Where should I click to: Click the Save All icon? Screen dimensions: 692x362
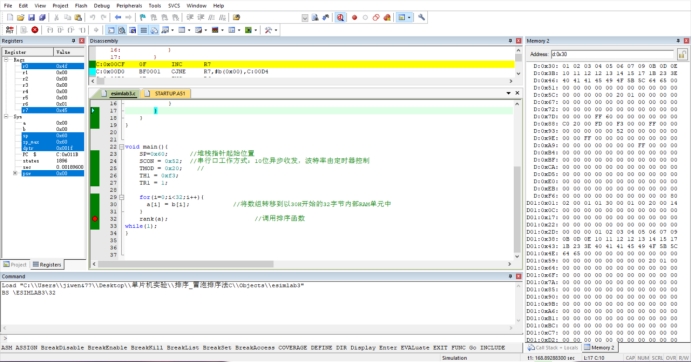coord(42,17)
